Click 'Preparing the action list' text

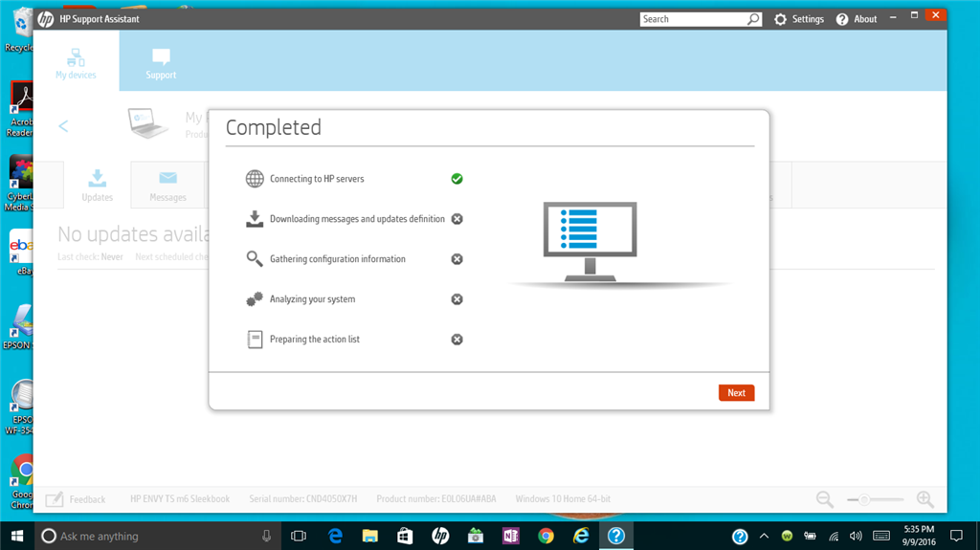(314, 340)
